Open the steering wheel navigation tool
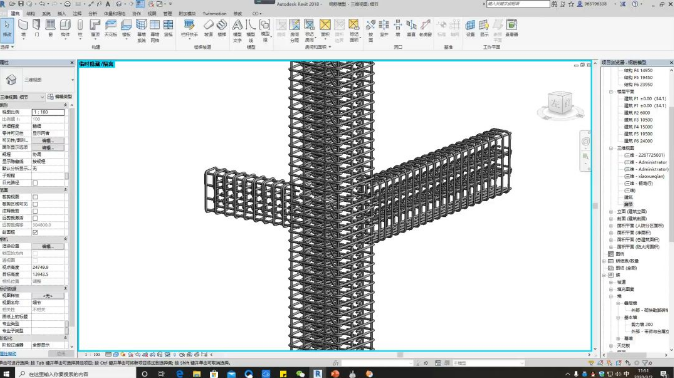The width and height of the screenshot is (674, 378). [x=585, y=141]
